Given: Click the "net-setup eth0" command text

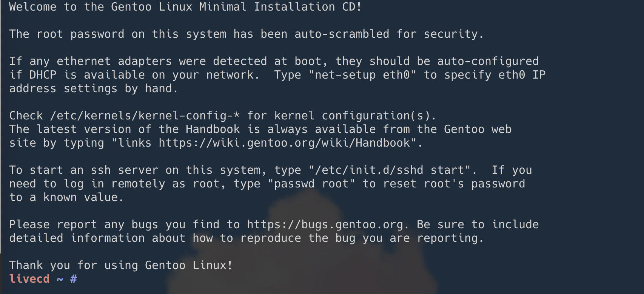Looking at the screenshot, I should click(362, 75).
